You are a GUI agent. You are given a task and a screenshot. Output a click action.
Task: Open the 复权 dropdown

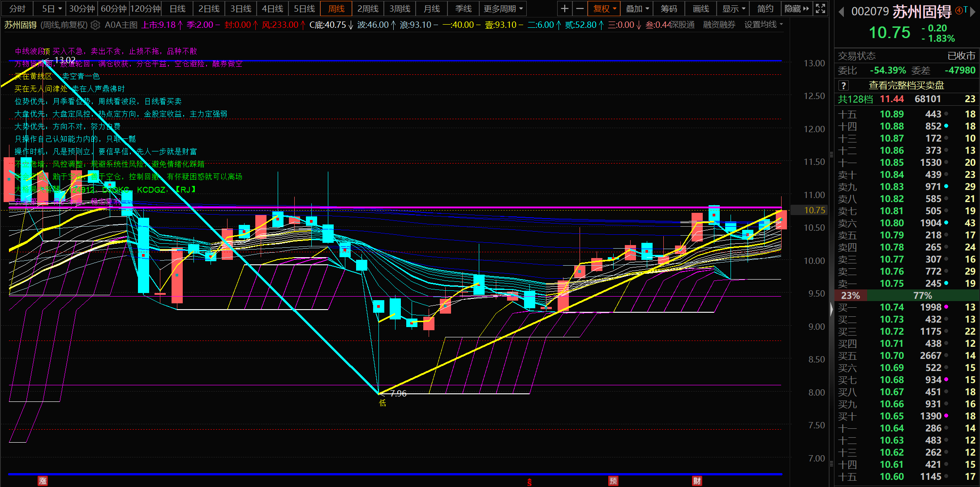tap(605, 9)
